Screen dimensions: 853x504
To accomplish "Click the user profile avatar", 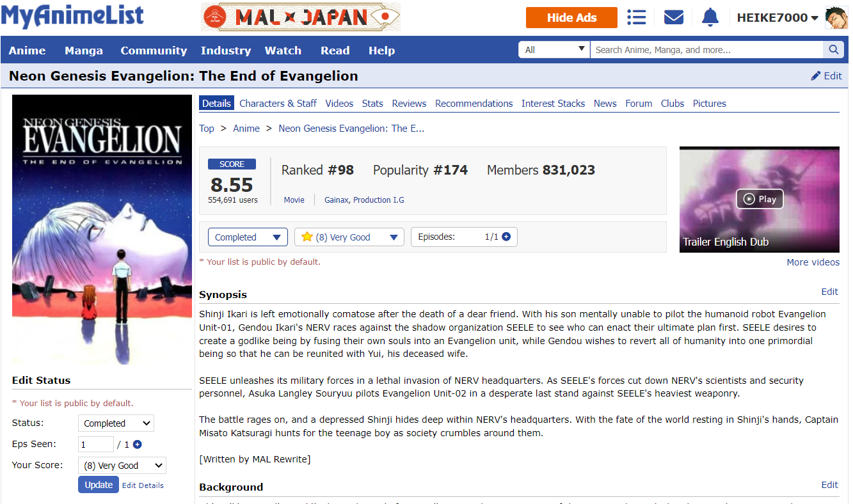I will click(x=836, y=18).
